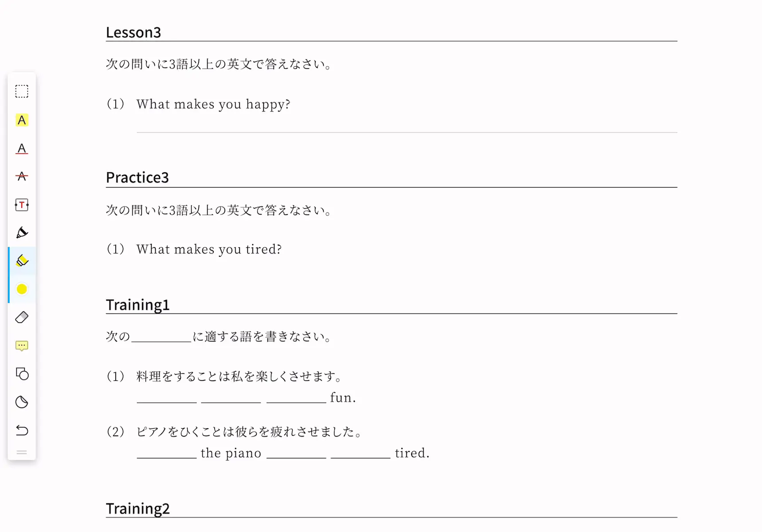Click the Practice3 section heading
Image resolution: width=762 pixels, height=532 pixels.
click(137, 177)
